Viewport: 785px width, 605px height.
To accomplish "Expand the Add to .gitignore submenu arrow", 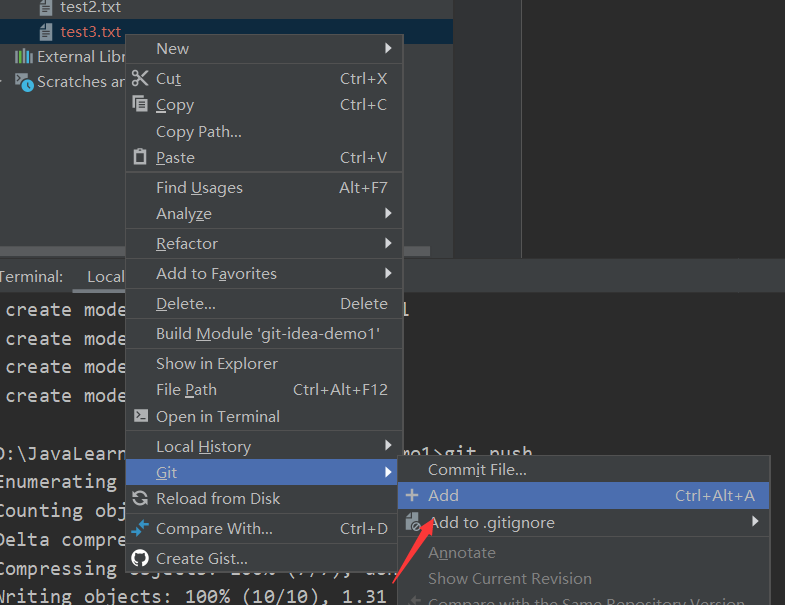I will coord(755,522).
